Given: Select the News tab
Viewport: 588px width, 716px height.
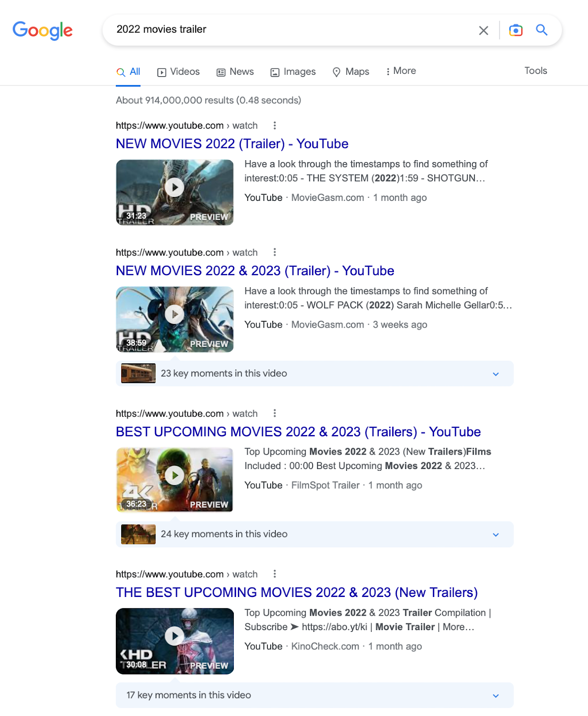Looking at the screenshot, I should click(x=235, y=72).
